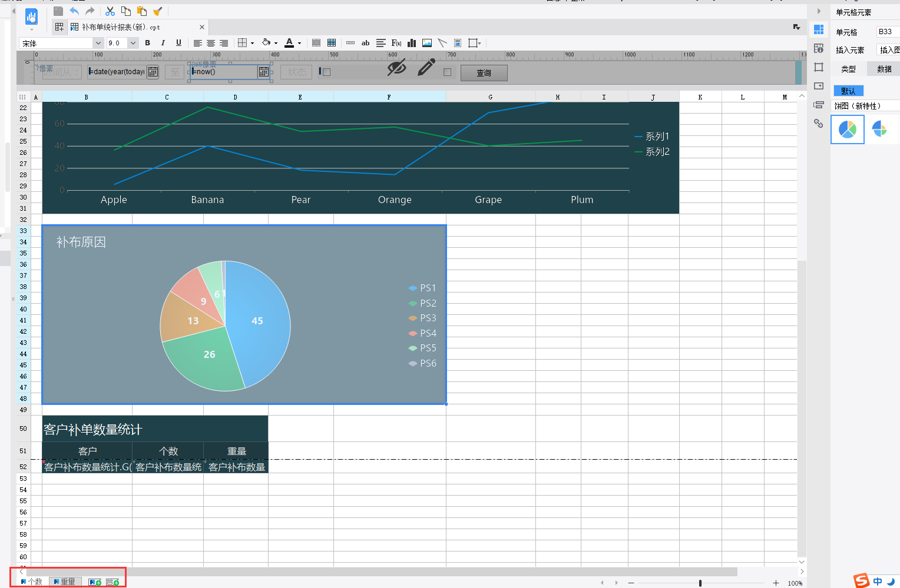Check the checkbox left of 查询 button

(447, 72)
